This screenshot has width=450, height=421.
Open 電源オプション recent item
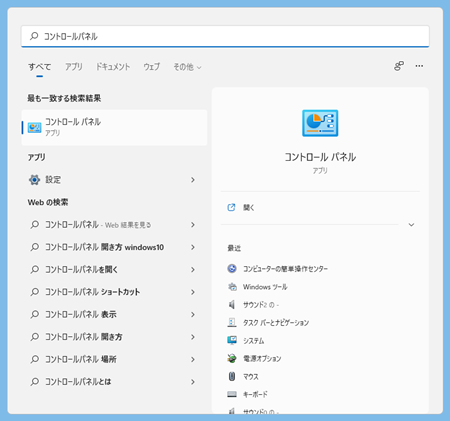coord(262,359)
